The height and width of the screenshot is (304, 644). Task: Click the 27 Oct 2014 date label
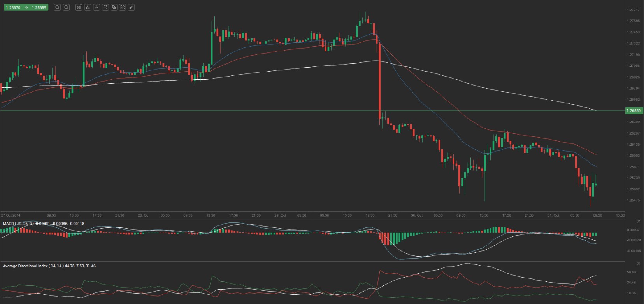[x=11, y=215]
